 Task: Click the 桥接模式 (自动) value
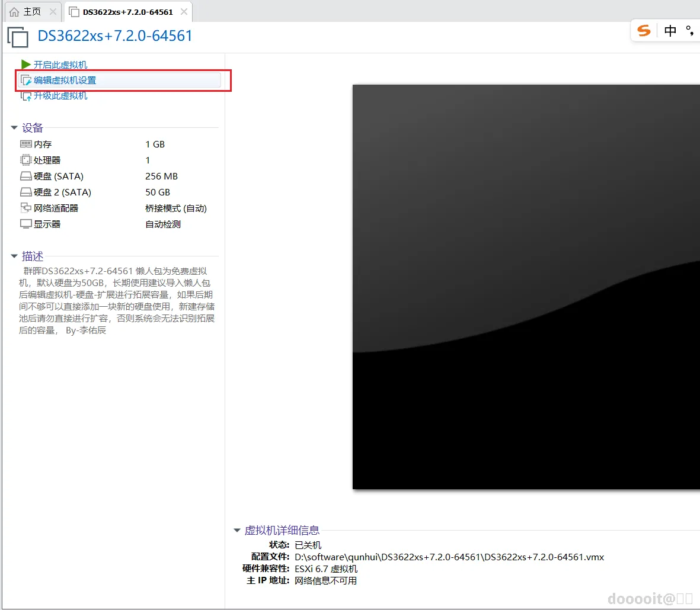[176, 208]
